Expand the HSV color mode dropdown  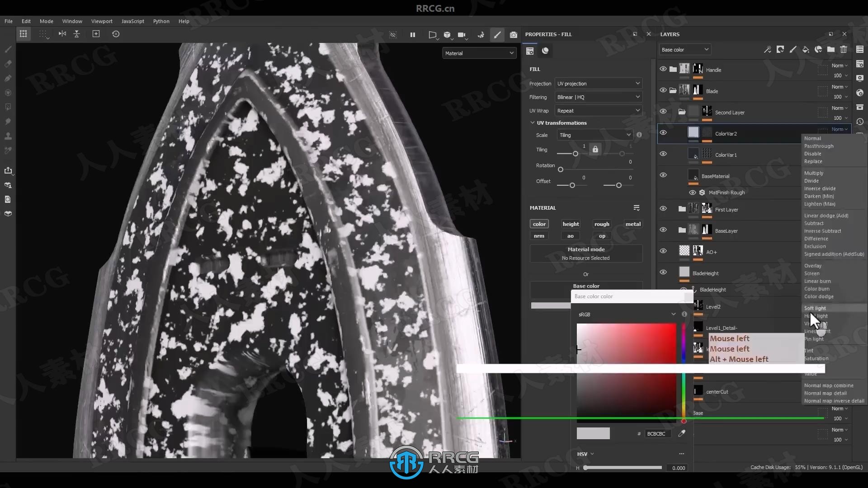pos(585,454)
